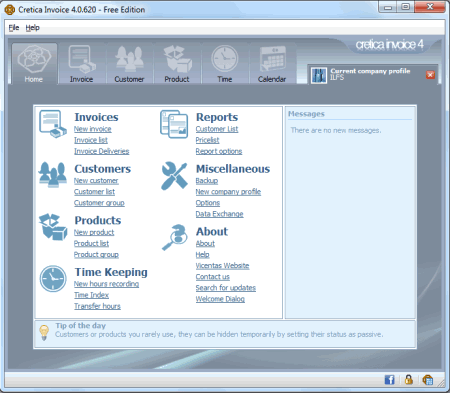The height and width of the screenshot is (393, 450).
Task: Open the Home tab
Action: [34, 64]
